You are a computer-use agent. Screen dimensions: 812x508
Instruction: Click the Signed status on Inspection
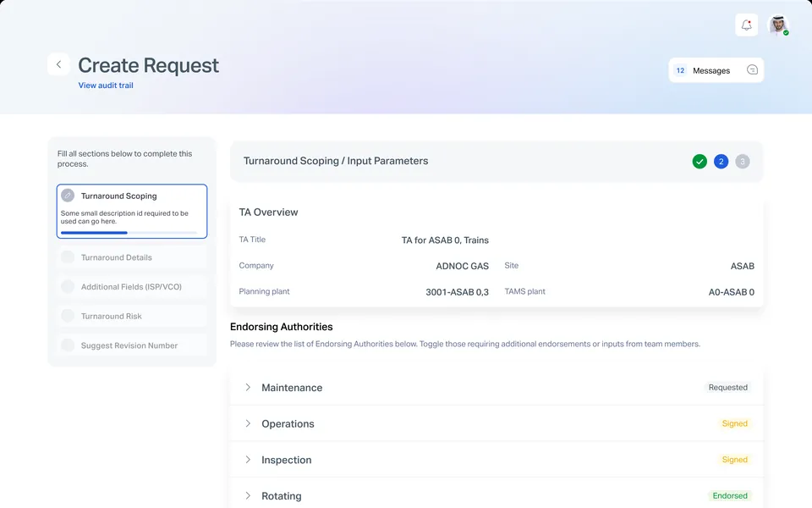(734, 460)
